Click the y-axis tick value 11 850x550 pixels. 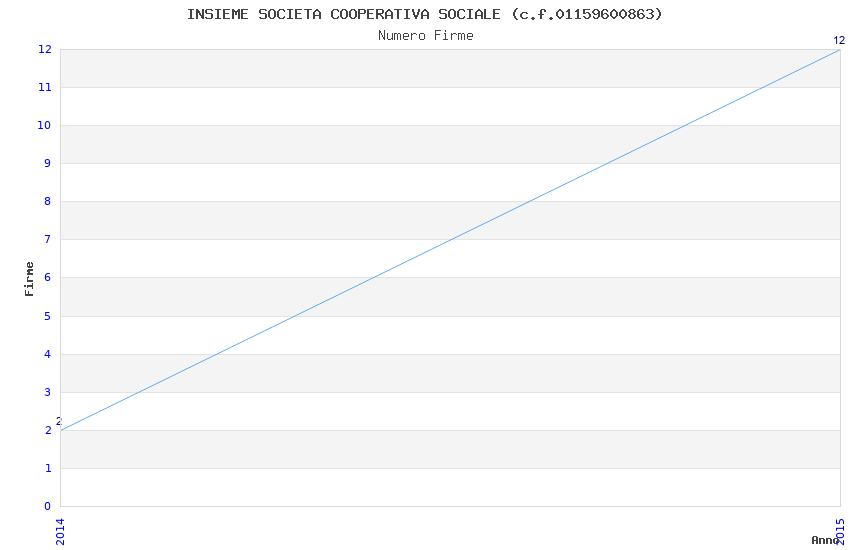tap(44, 87)
